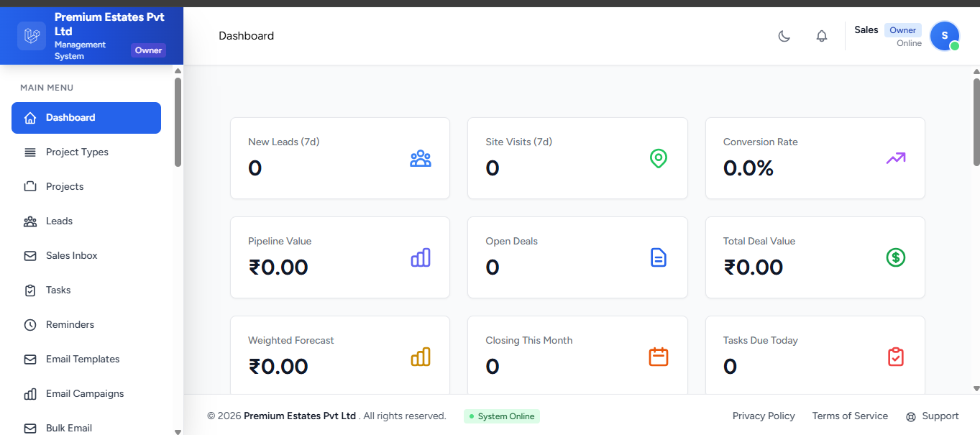Click the Tasks Due Today clipboard icon

[895, 357]
